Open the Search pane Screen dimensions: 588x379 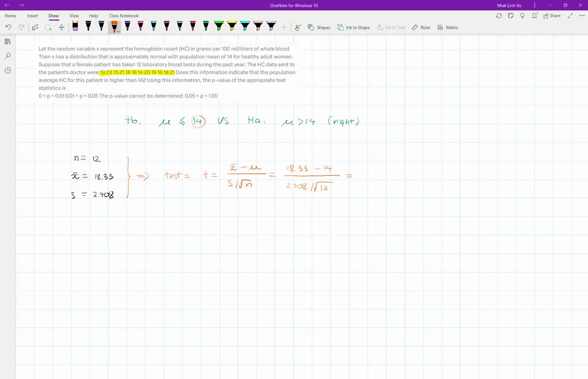pyautogui.click(x=7, y=56)
